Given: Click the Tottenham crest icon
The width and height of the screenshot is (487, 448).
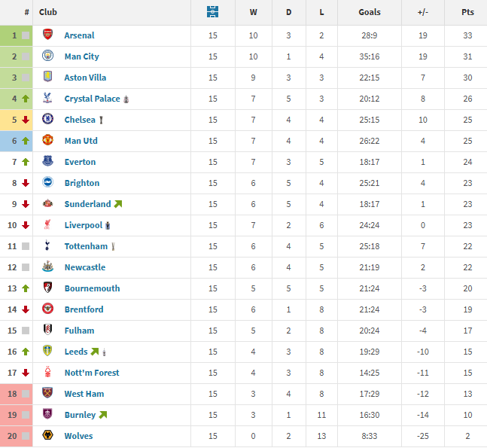Looking at the screenshot, I should (x=48, y=246).
